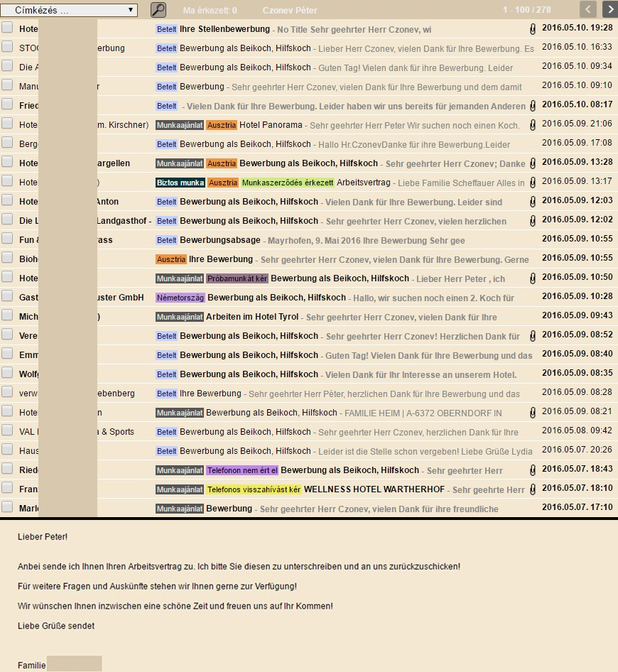Click the date 2016.05.10. 16:33
Screen dimensions: 618x672
pyautogui.click(x=577, y=47)
